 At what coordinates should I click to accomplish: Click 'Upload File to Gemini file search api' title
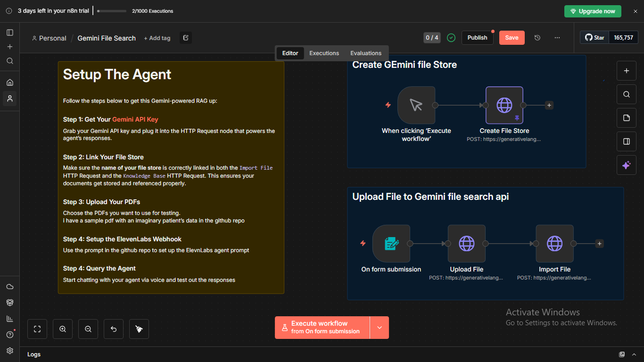pyautogui.click(x=430, y=197)
